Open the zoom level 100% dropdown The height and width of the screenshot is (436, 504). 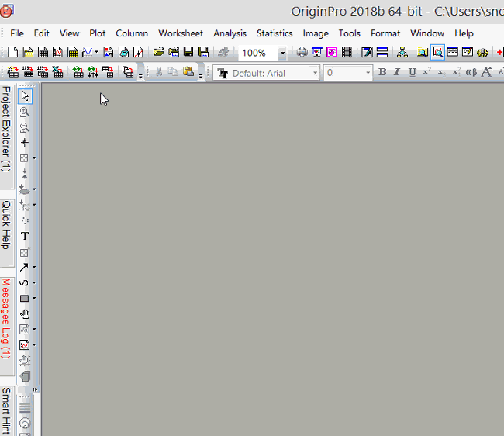[282, 54]
